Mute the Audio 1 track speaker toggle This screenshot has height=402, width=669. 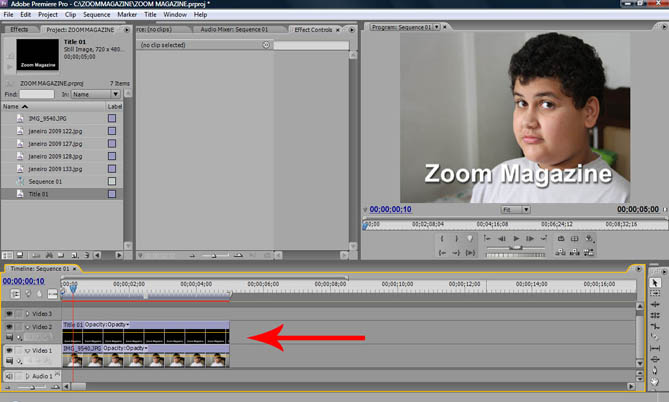coord(10,376)
